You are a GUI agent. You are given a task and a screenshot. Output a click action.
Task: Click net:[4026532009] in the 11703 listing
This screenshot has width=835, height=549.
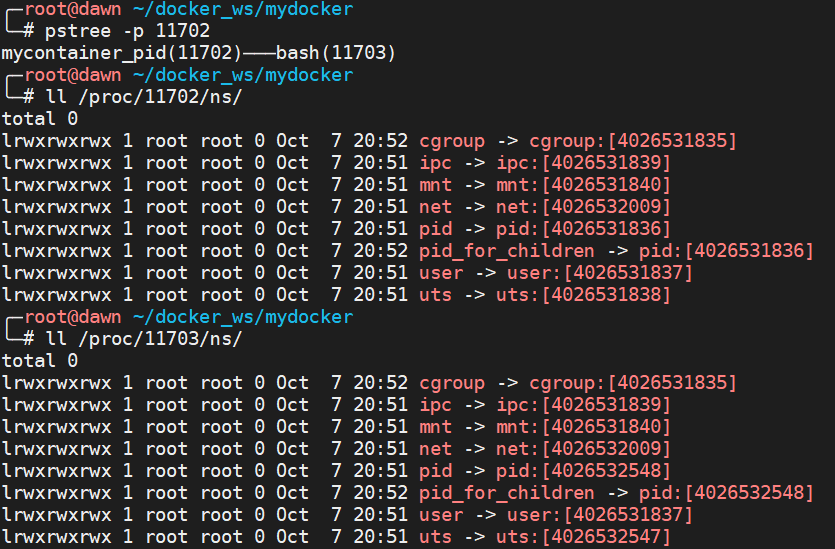coord(583,449)
